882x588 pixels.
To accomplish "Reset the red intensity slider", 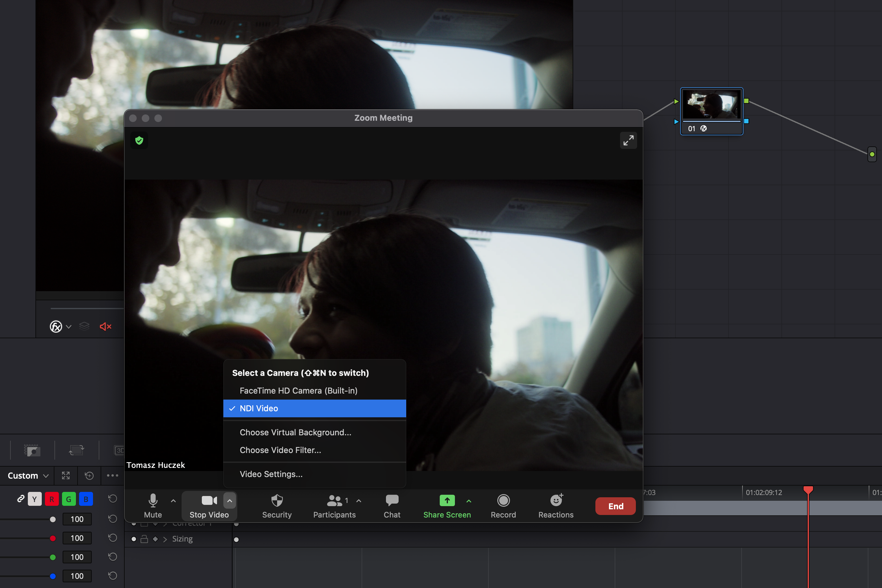I will [113, 538].
